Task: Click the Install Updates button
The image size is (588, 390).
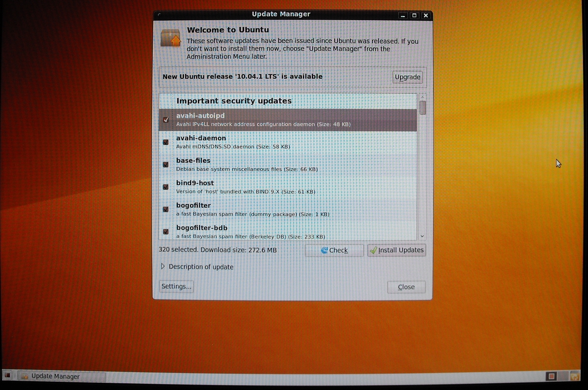Action: tap(396, 251)
